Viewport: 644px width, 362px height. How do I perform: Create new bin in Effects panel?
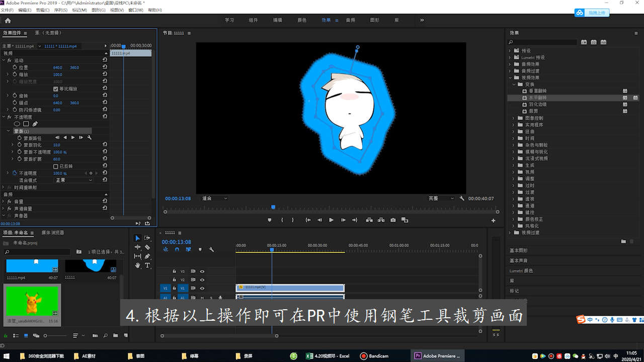point(623,241)
